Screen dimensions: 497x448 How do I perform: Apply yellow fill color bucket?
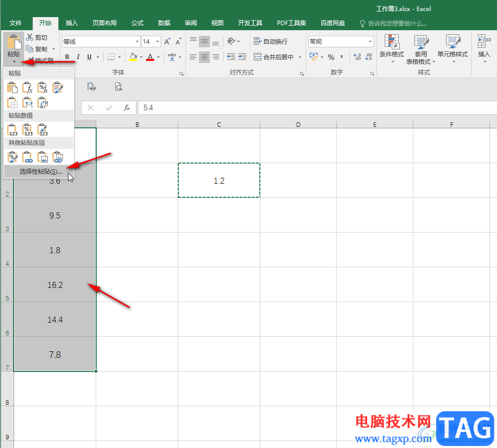coord(133,57)
